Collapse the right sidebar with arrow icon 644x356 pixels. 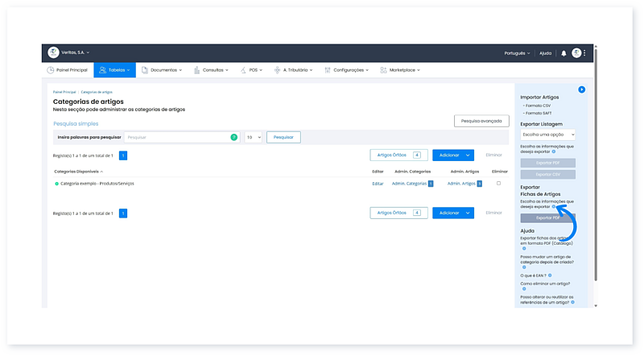pos(581,89)
